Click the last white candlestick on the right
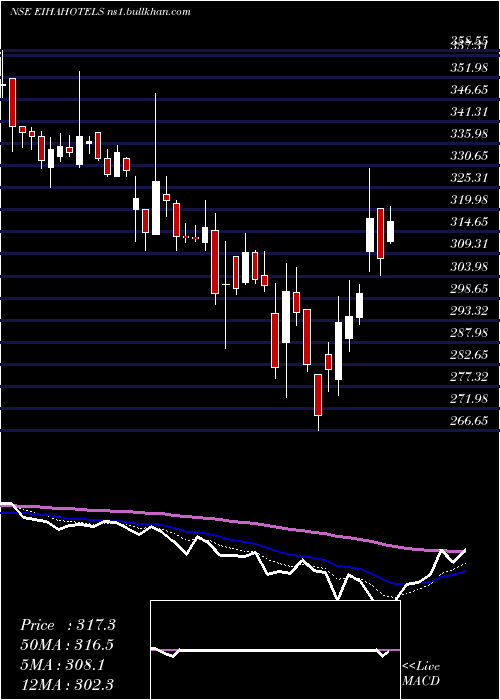 [x=390, y=231]
